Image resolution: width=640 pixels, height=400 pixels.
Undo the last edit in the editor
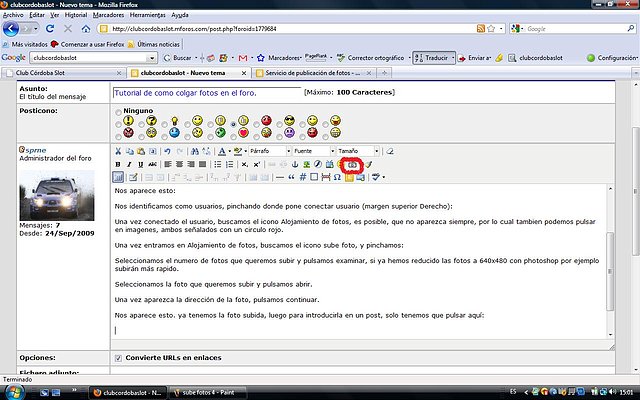167,151
